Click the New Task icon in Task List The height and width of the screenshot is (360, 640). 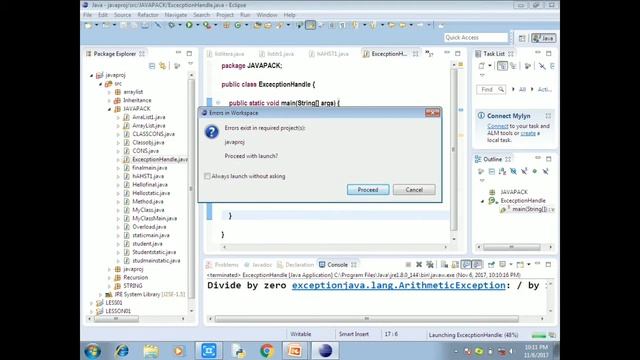pos(482,66)
